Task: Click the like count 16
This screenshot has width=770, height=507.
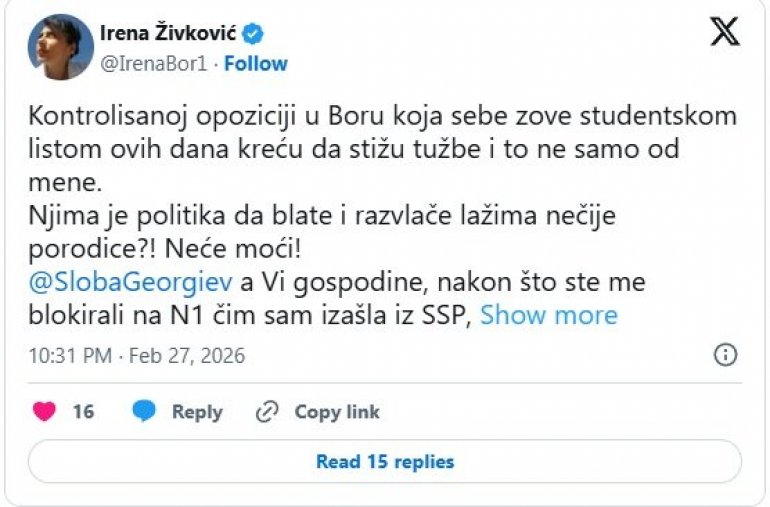Action: tap(83, 411)
